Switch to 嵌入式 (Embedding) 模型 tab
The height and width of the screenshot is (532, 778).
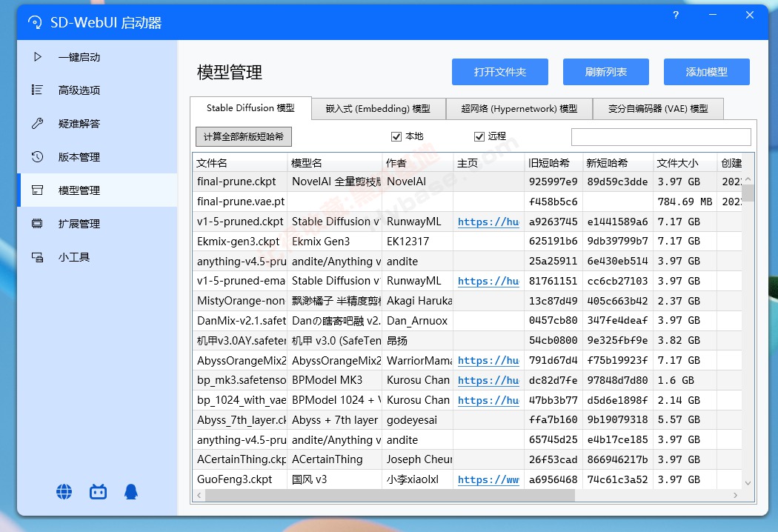pyautogui.click(x=378, y=109)
